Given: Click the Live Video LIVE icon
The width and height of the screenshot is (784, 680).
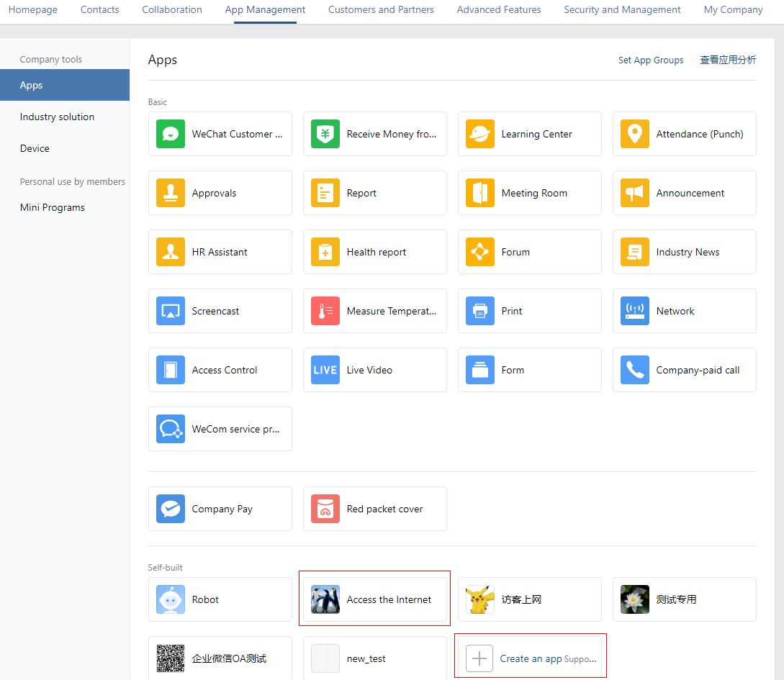Looking at the screenshot, I should [325, 370].
